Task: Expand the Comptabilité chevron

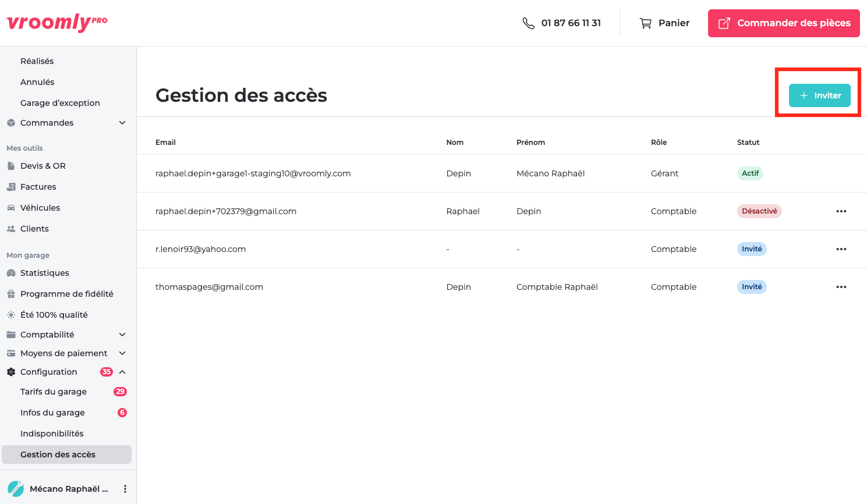Action: tap(122, 335)
